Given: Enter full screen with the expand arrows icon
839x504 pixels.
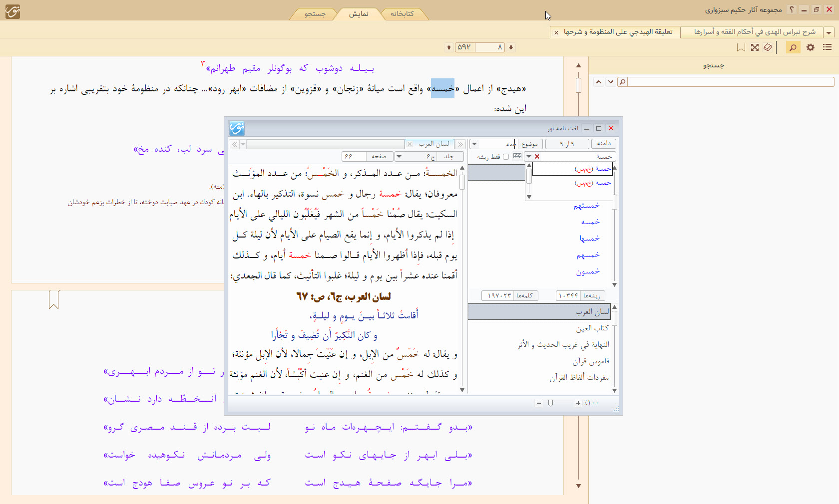Looking at the screenshot, I should tap(755, 47).
